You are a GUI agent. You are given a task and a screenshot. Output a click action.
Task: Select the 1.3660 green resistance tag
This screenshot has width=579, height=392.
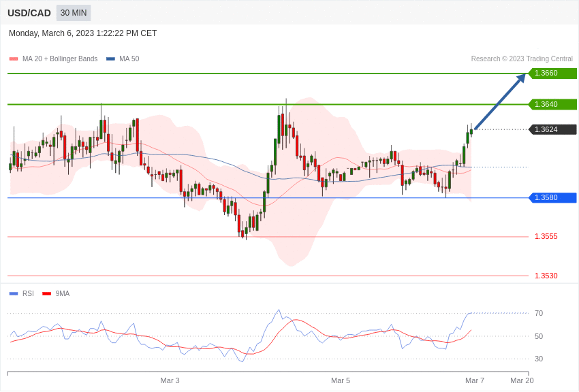pos(552,73)
